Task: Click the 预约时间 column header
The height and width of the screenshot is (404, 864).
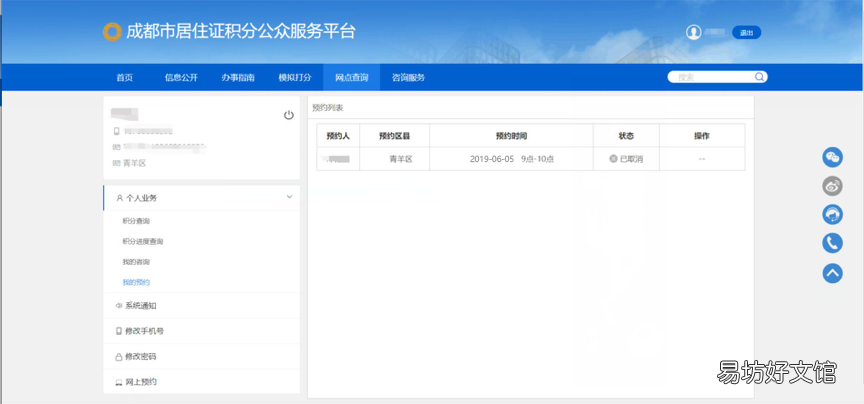Action: (511, 136)
